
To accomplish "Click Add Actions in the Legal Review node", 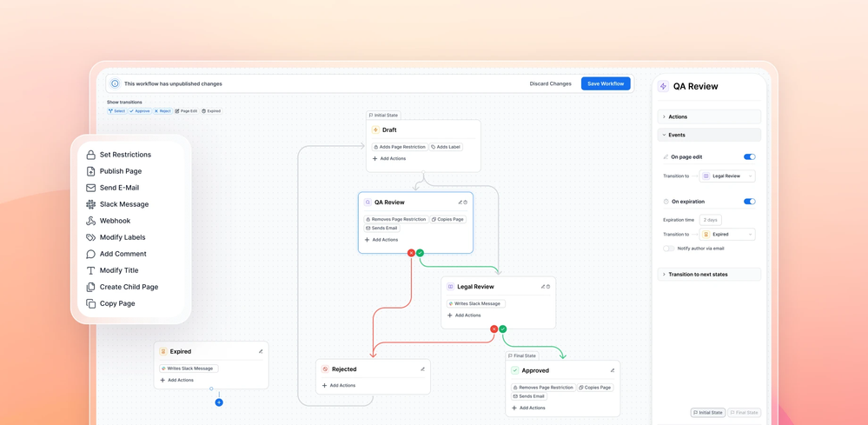I will 464,315.
